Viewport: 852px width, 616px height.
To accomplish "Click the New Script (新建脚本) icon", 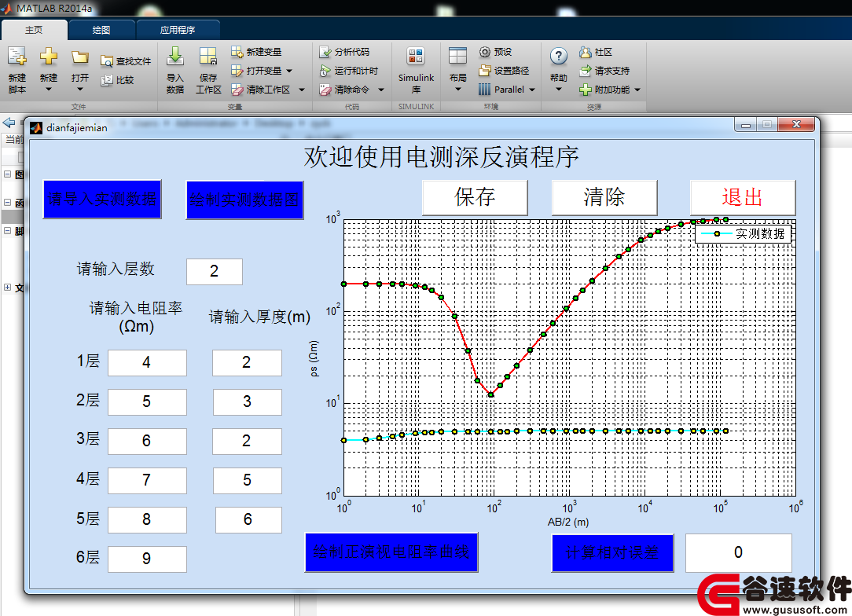I will 17,57.
